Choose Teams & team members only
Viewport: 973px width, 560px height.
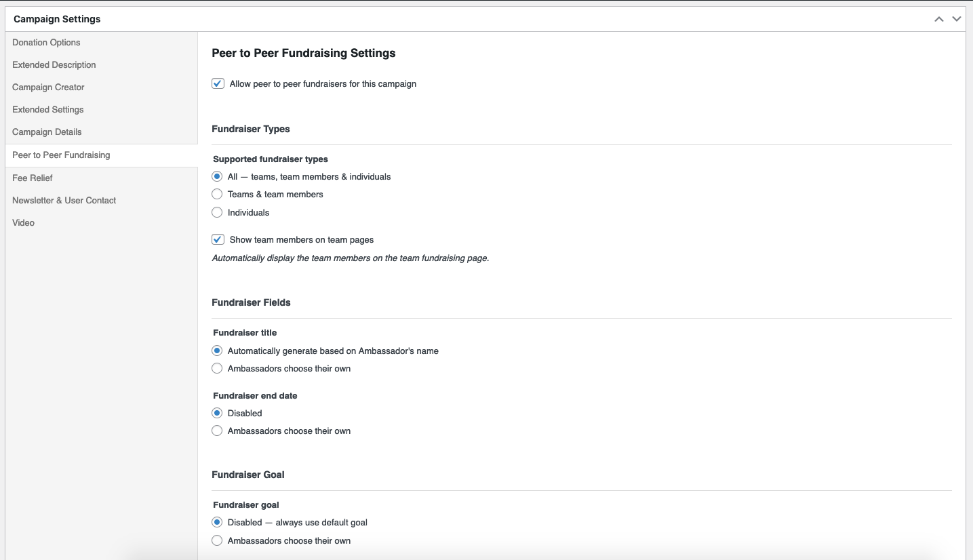click(x=217, y=194)
